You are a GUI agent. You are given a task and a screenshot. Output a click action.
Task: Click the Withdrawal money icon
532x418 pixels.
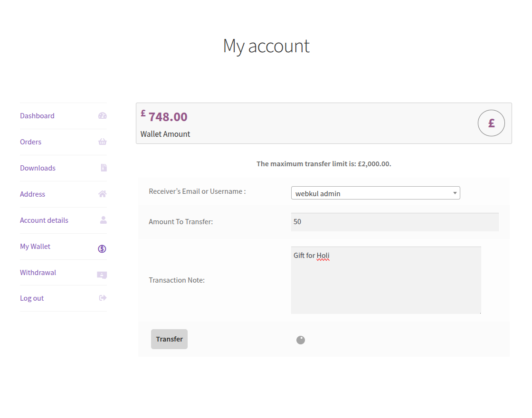point(102,275)
